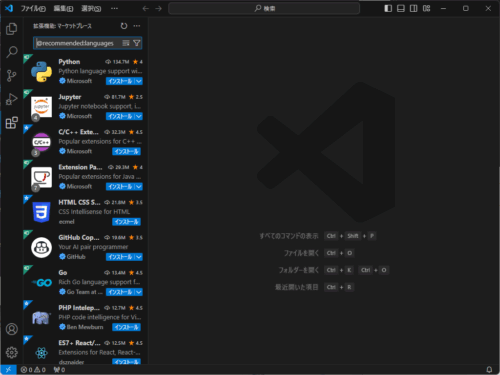Screen dimensions: 500x375
Task: Open the 選択 menu
Action: [91, 8]
